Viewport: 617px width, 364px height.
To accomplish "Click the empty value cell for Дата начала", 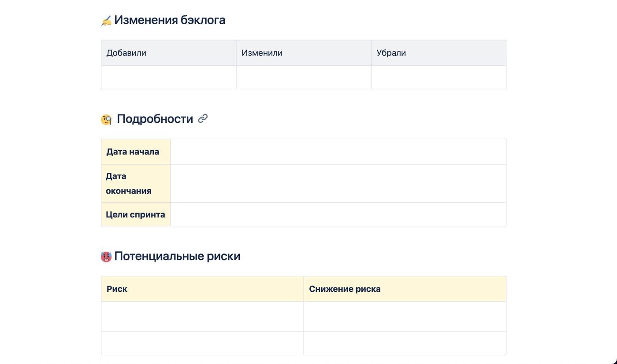I will [x=338, y=152].
